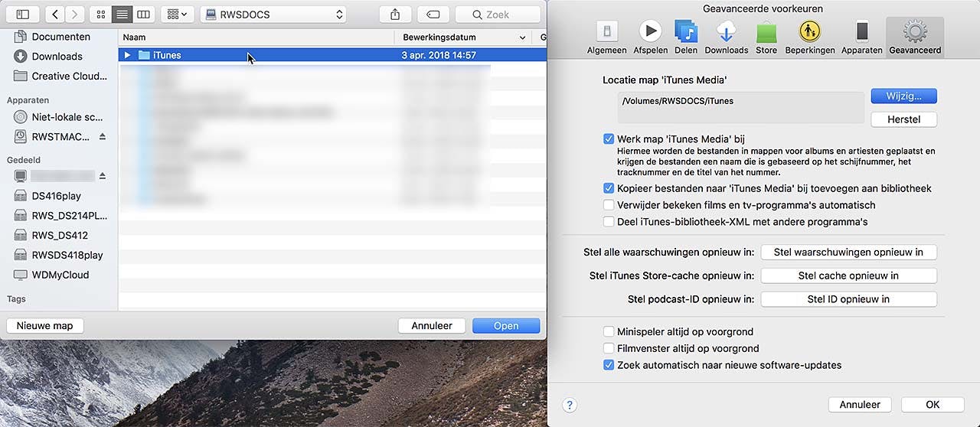
Task: Toggle Werk map 'iTunes Media' bij checkbox
Action: [x=609, y=139]
